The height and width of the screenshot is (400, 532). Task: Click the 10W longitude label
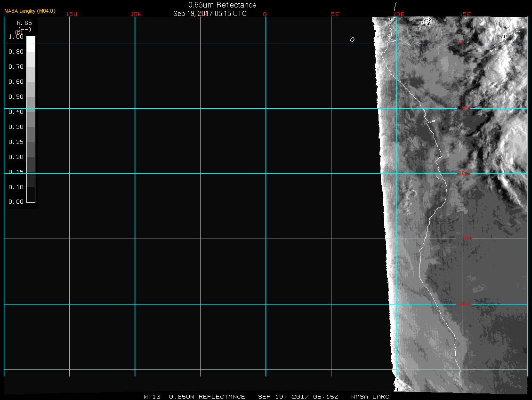click(136, 14)
